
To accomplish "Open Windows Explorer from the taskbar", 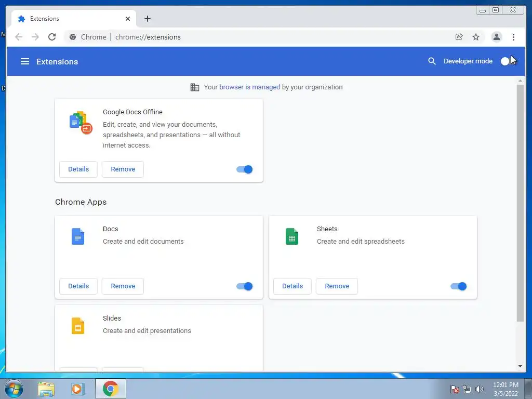I will click(46, 389).
